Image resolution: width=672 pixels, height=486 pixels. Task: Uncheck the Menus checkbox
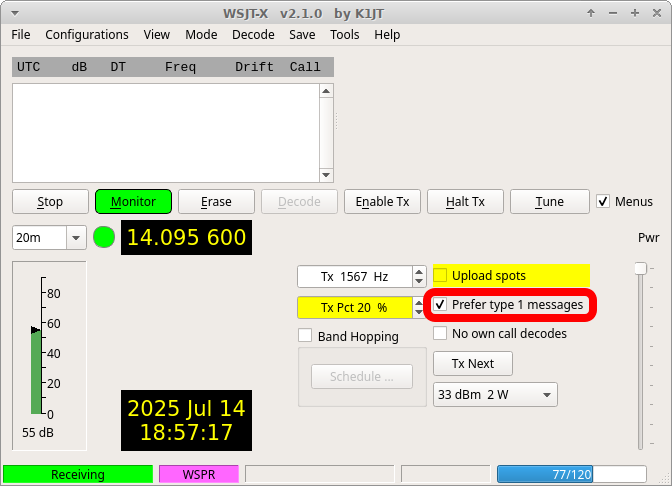[603, 201]
